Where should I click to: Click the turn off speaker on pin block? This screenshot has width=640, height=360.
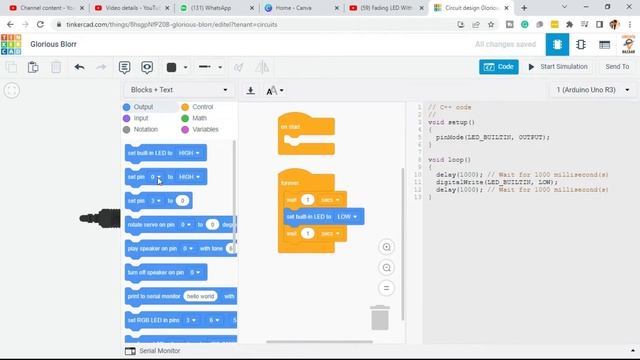click(x=166, y=272)
